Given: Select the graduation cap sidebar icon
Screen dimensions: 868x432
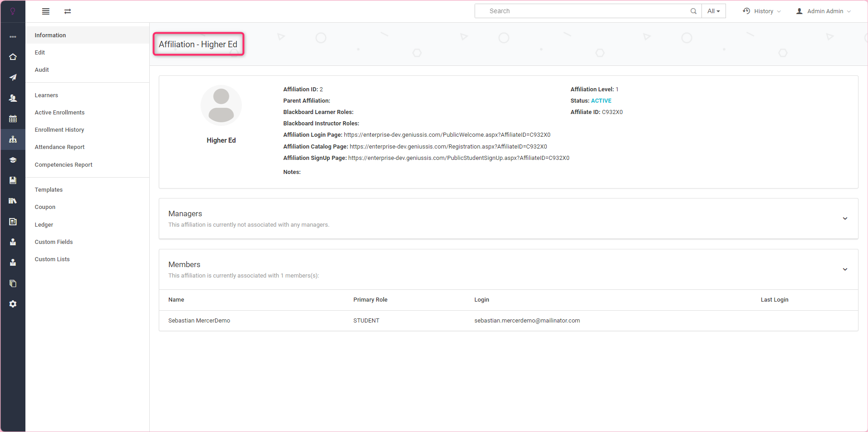Looking at the screenshot, I should [x=13, y=160].
